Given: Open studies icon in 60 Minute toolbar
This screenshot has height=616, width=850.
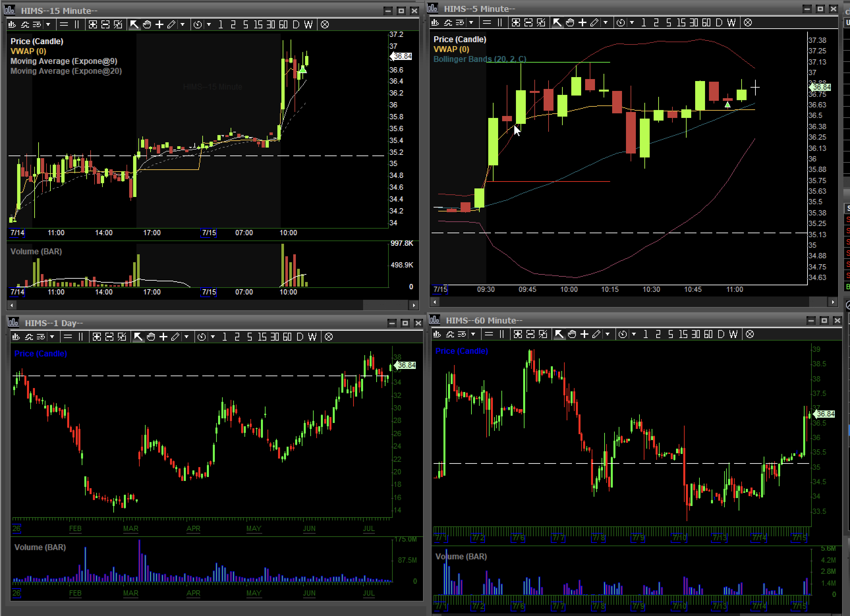Looking at the screenshot, I should (x=450, y=334).
